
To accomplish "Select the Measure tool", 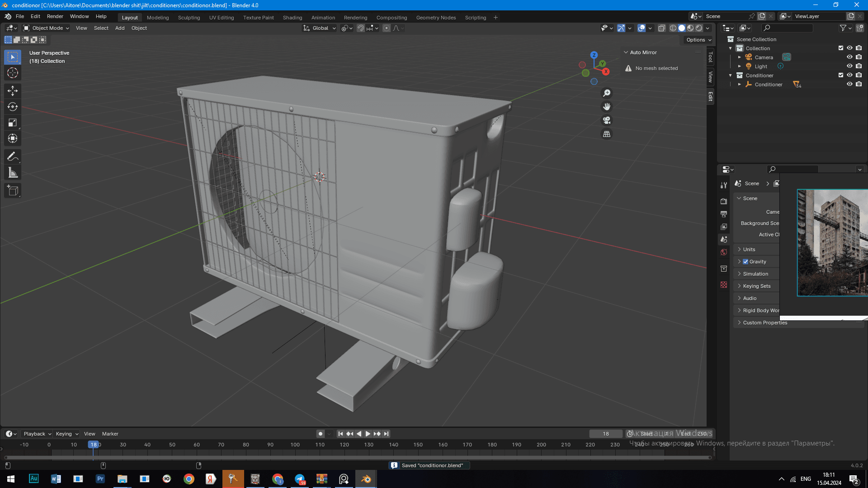I will point(13,172).
